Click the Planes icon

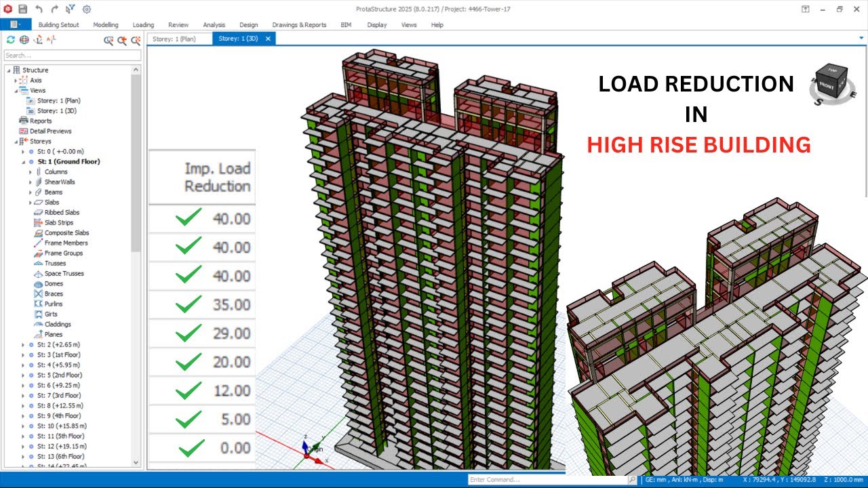pos(39,334)
